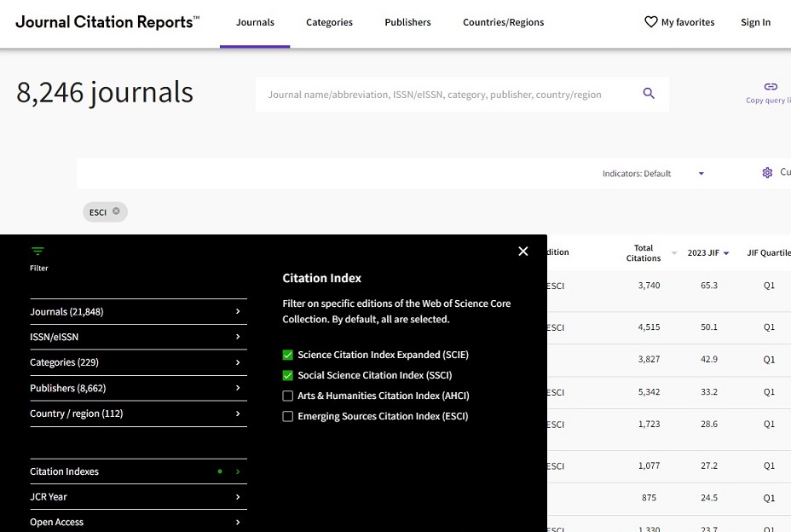The image size is (791, 532).
Task: Click the 2023 JIF column header
Action: pyautogui.click(x=702, y=253)
